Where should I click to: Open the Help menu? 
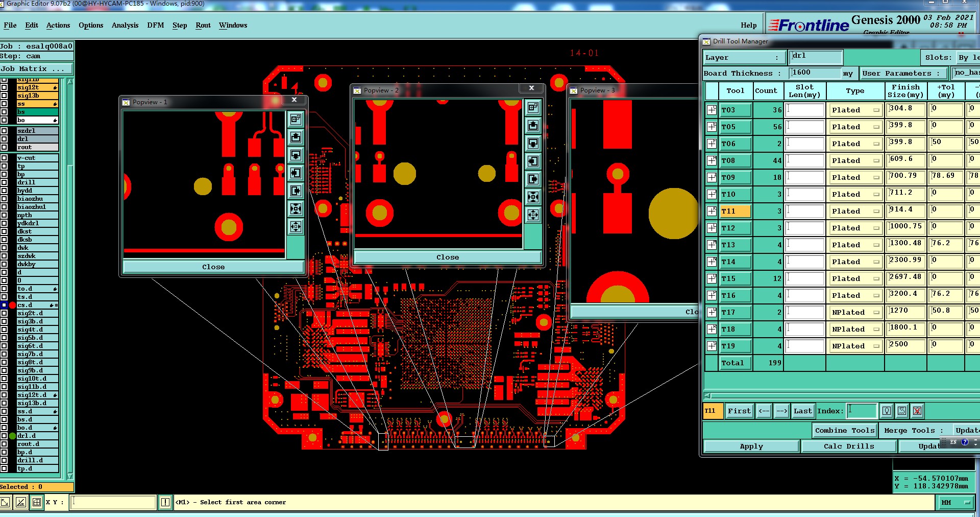pos(749,25)
